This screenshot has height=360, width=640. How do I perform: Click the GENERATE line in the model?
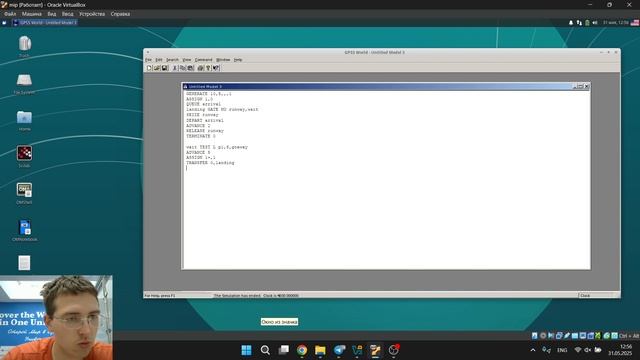(x=209, y=94)
